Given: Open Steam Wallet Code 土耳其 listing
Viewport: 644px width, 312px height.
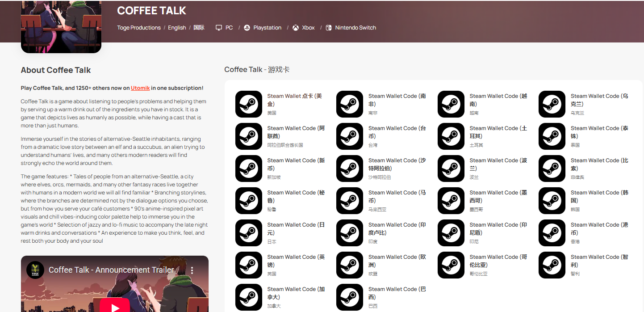Looking at the screenshot, I should (x=498, y=132).
